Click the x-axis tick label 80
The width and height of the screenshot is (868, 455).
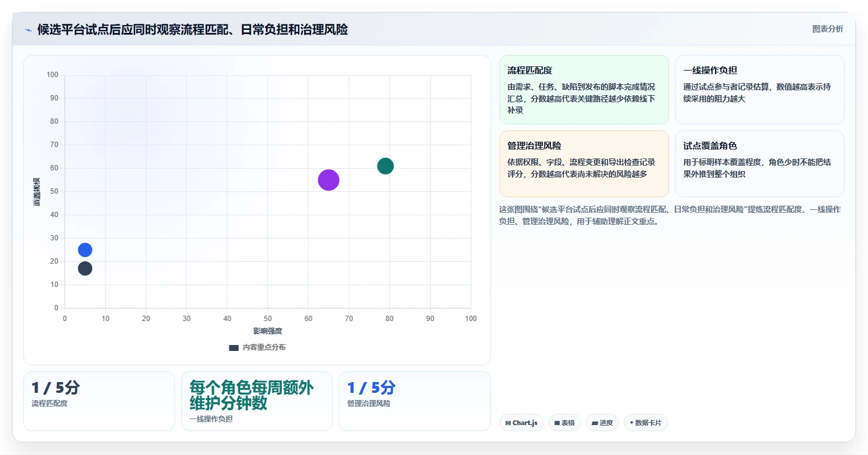[389, 319]
